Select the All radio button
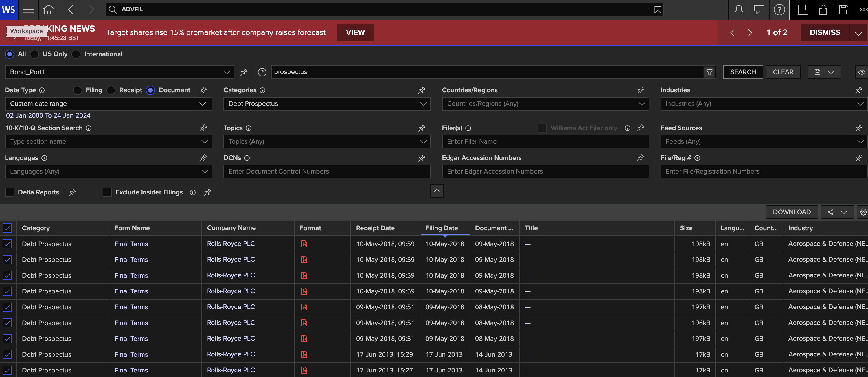 [9, 54]
